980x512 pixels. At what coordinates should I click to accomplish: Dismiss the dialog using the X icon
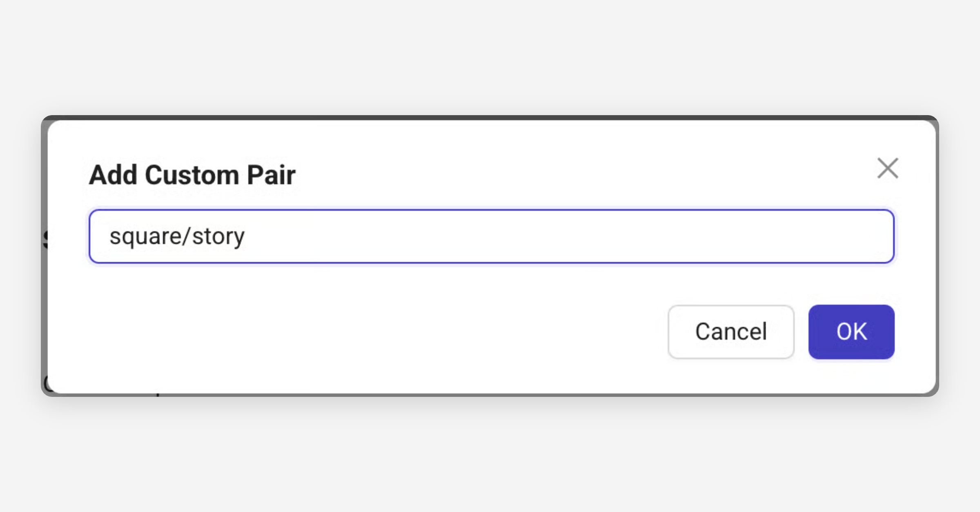pos(888,168)
